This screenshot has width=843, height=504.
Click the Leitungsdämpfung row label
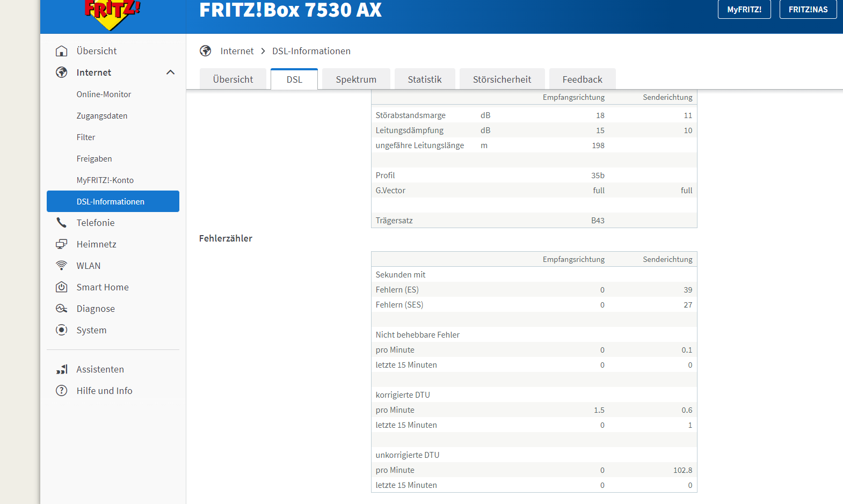(410, 130)
